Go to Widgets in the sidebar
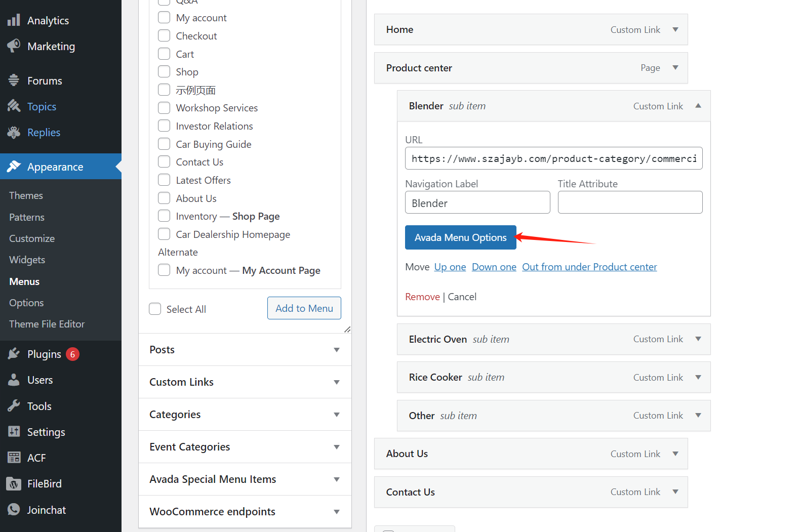The height and width of the screenshot is (532, 801). 27,260
